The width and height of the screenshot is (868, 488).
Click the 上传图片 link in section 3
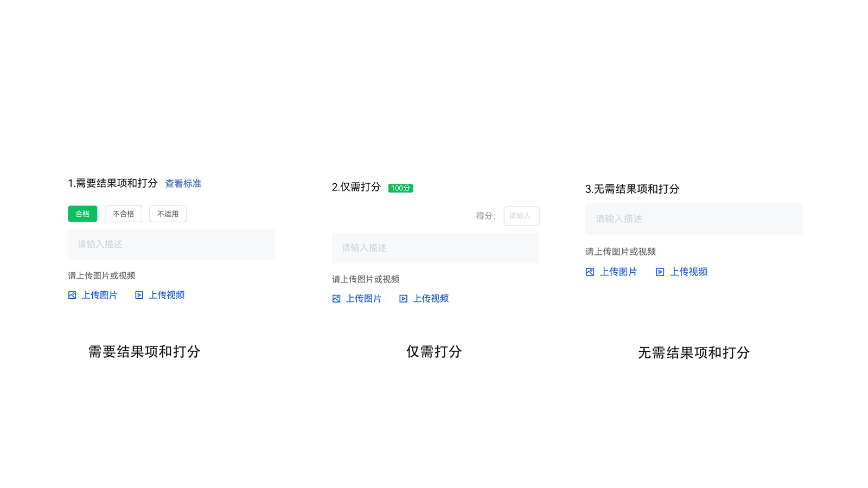point(619,272)
